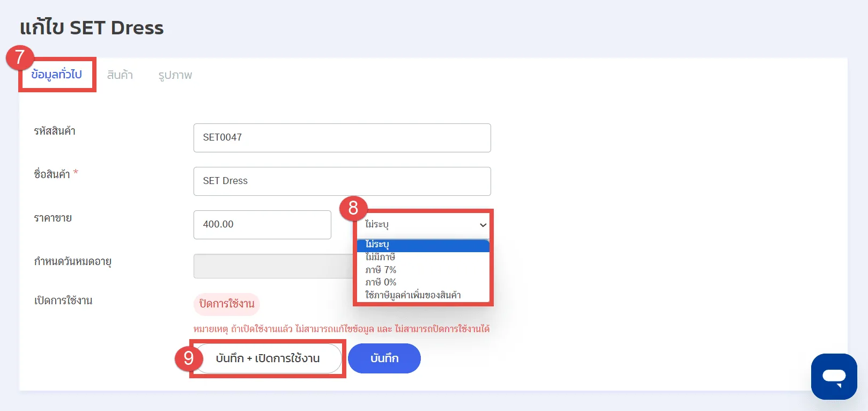Expand the tax type dropdown arrow

coord(483,225)
